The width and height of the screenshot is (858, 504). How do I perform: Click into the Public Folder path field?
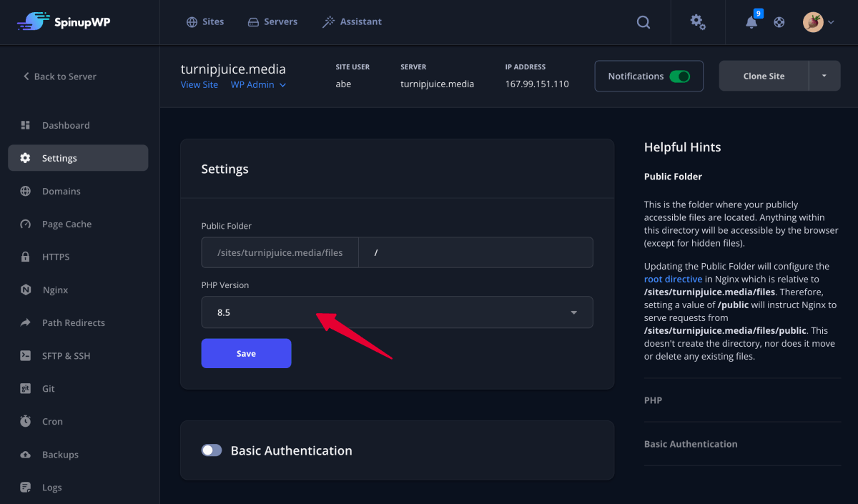coord(475,252)
